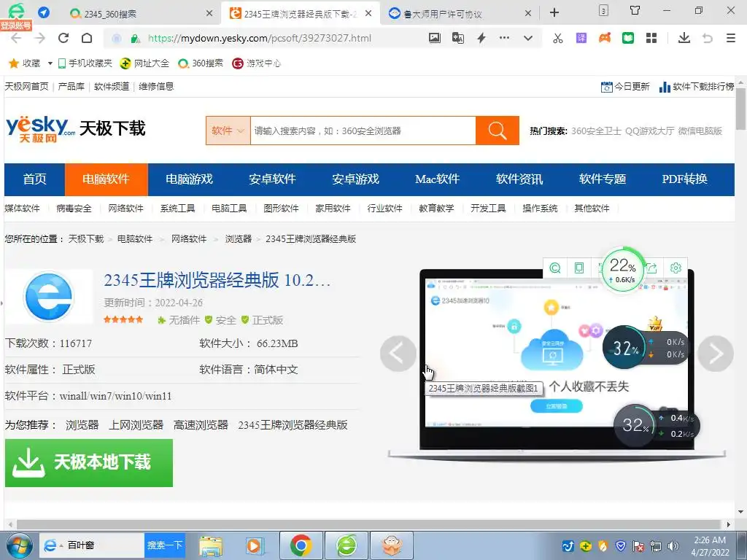The width and height of the screenshot is (747, 560).
Task: Open the picture viewer icon in the address bar
Action: [x=435, y=38]
